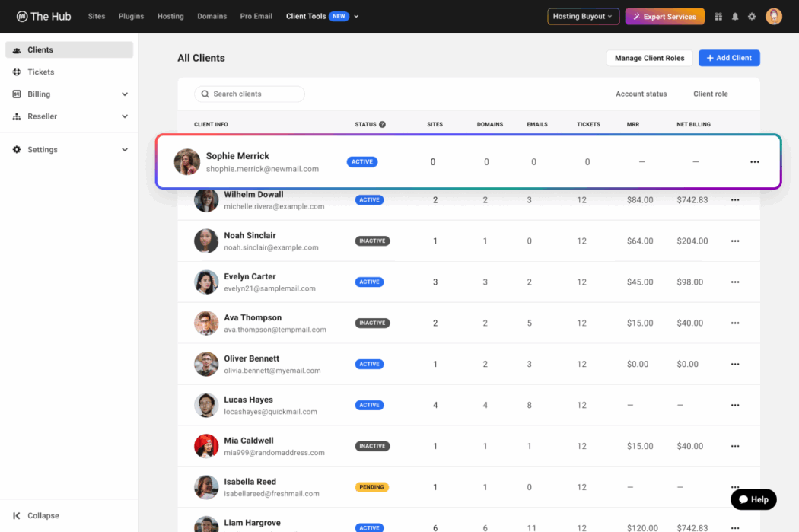Click the Add Client button
The image size is (799, 532).
(x=728, y=58)
